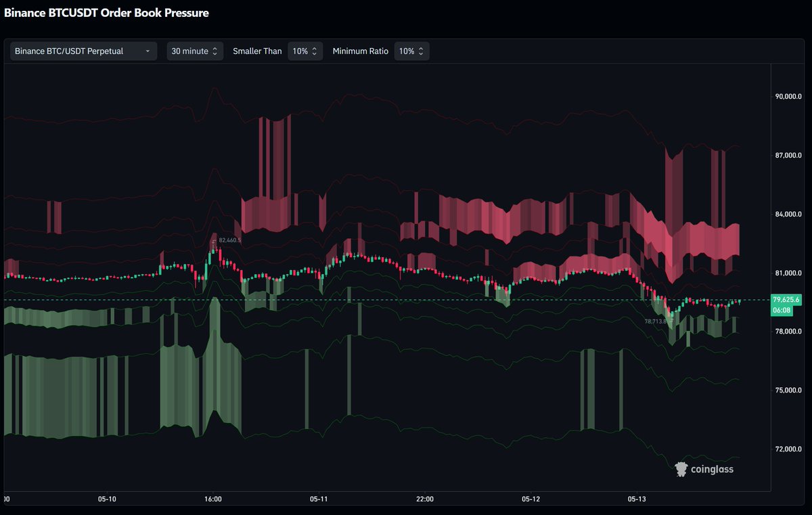Click the 82,460.5 high price annotation

tap(230, 240)
